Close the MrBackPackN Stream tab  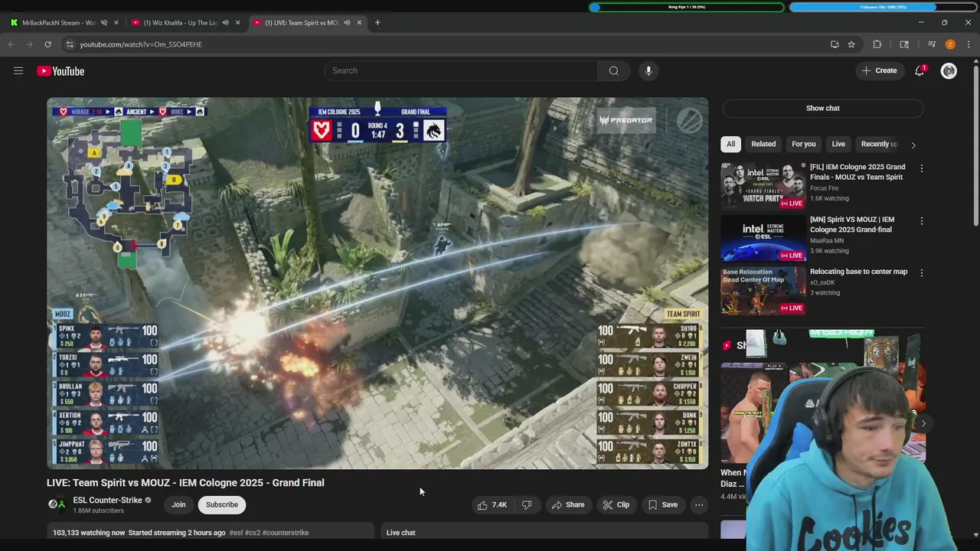coord(116,23)
